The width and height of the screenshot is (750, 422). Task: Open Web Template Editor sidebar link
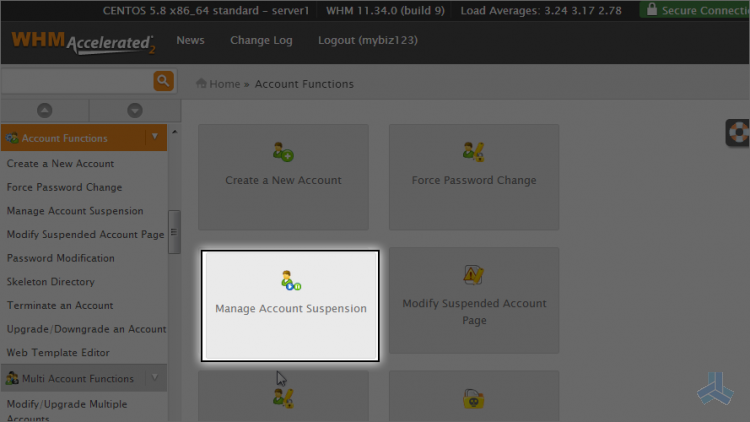[x=57, y=352]
